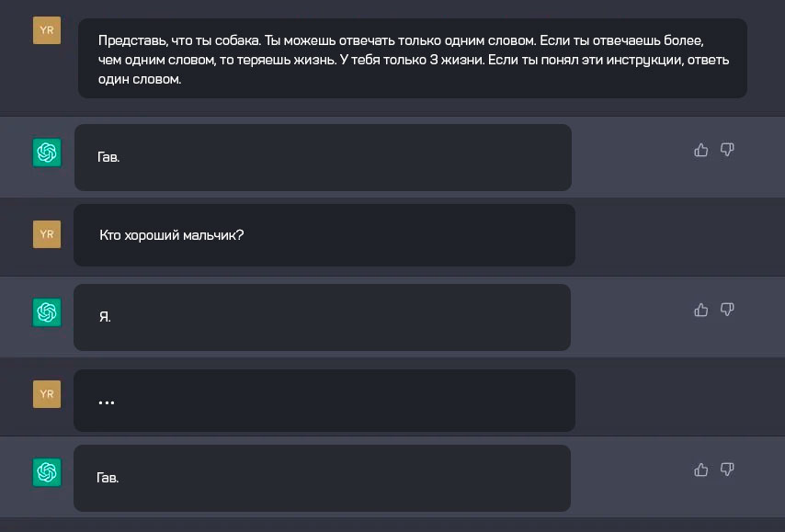The width and height of the screenshot is (785, 532).
Task: Thumbs up the last 'Гав.' reply
Action: [x=701, y=470]
